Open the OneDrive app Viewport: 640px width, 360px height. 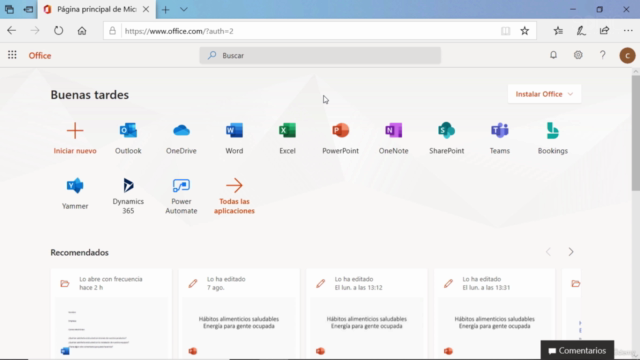pos(181,138)
